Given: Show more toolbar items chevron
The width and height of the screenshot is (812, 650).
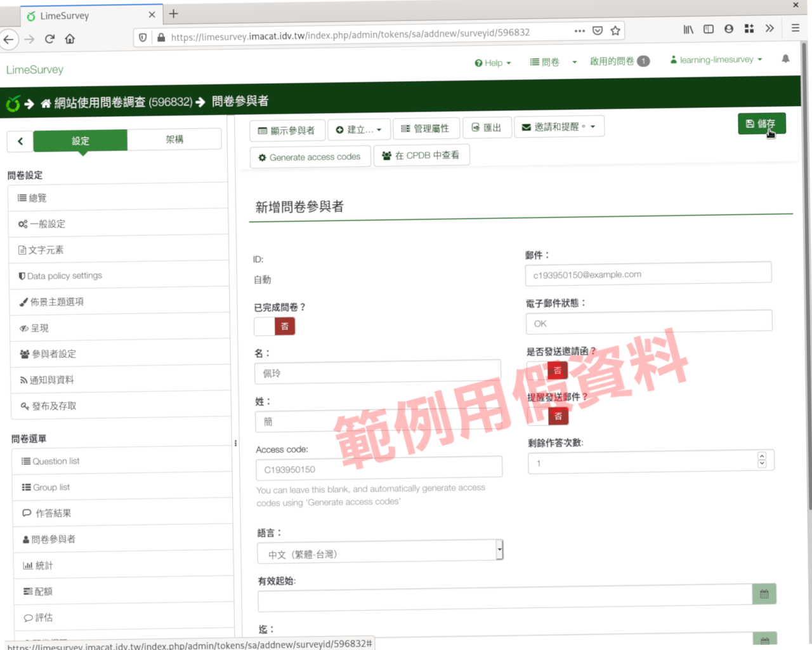Looking at the screenshot, I should tap(769, 29).
